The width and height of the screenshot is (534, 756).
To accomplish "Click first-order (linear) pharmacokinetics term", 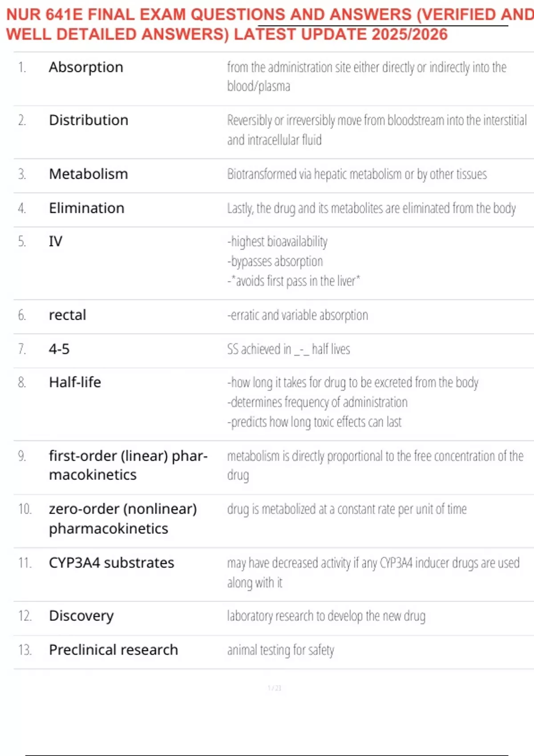I will coord(128,465).
